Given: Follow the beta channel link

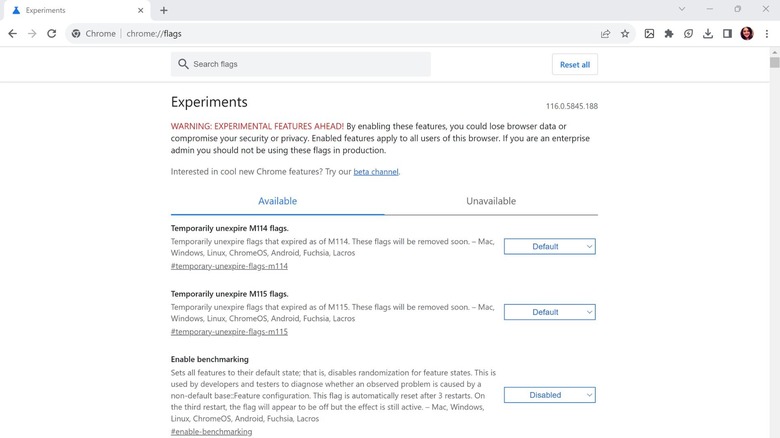Looking at the screenshot, I should (x=375, y=172).
